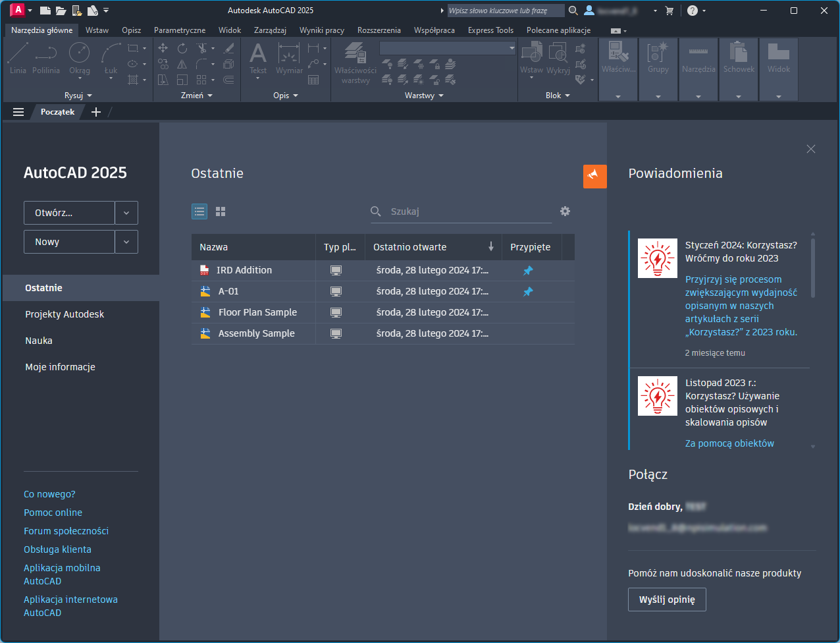Switch recent files to grid view
Viewport: 840px width, 643px height.
(x=221, y=211)
